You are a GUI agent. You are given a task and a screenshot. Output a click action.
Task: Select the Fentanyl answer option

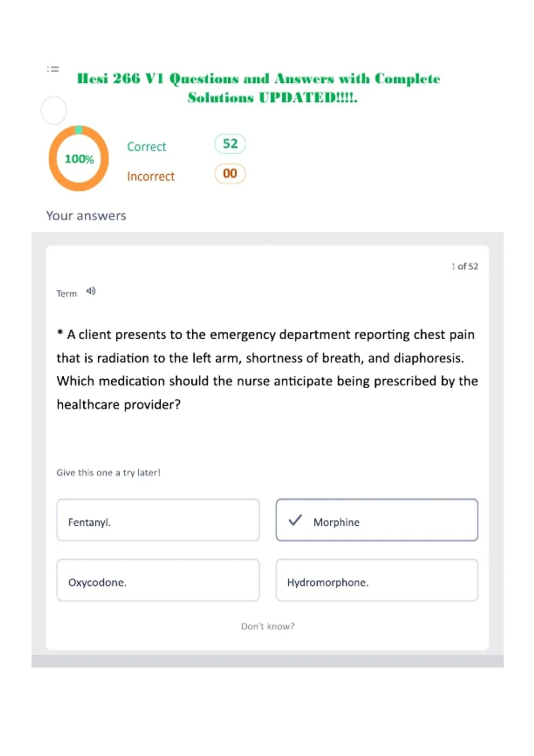pyautogui.click(x=158, y=520)
